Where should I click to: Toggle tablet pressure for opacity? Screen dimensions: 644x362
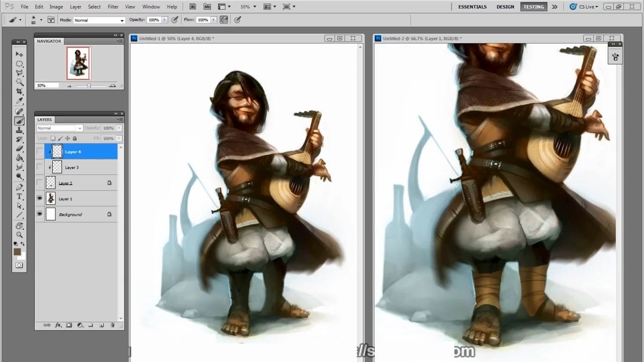(175, 20)
